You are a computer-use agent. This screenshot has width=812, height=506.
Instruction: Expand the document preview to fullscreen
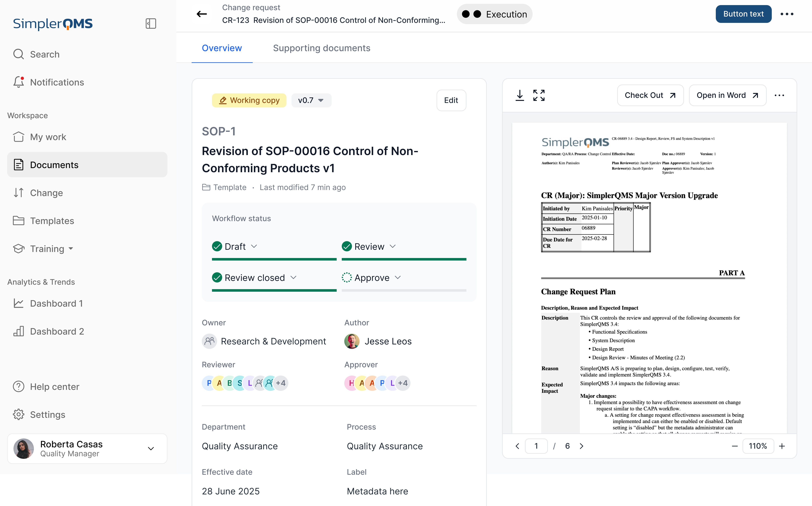[539, 95]
